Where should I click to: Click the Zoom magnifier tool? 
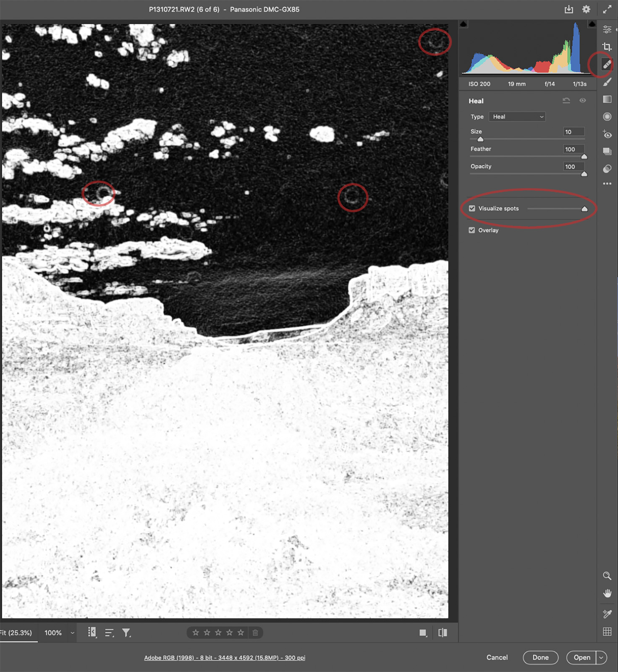607,576
